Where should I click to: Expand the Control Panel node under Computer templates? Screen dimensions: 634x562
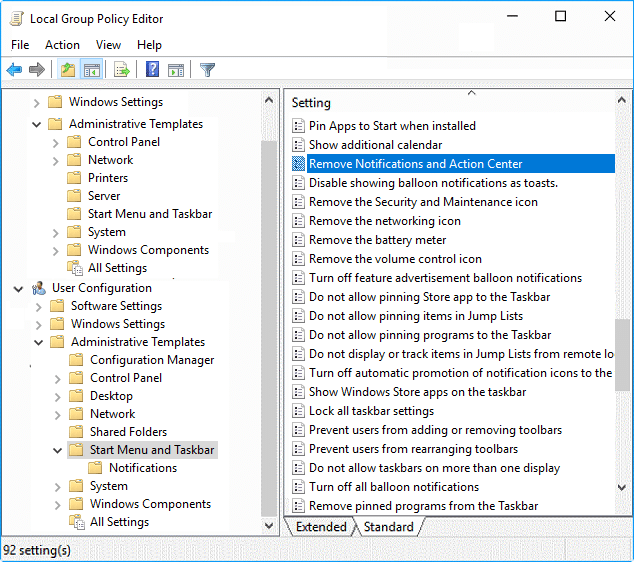(x=56, y=142)
